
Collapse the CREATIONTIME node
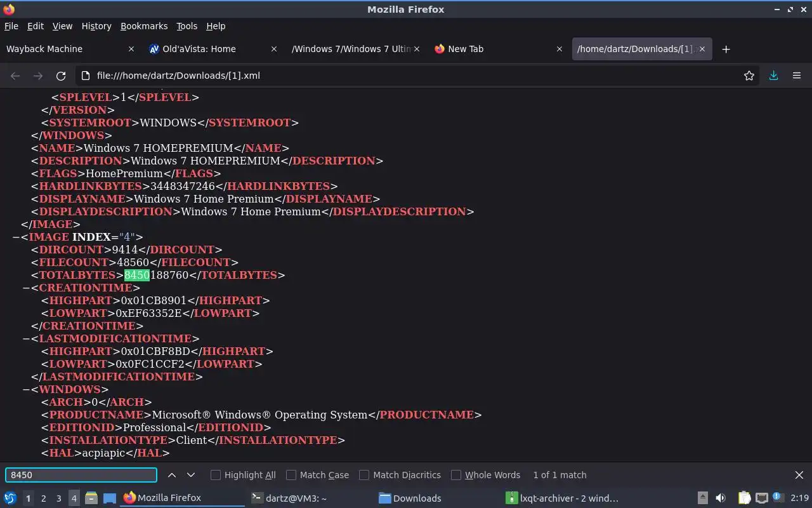[26, 288]
